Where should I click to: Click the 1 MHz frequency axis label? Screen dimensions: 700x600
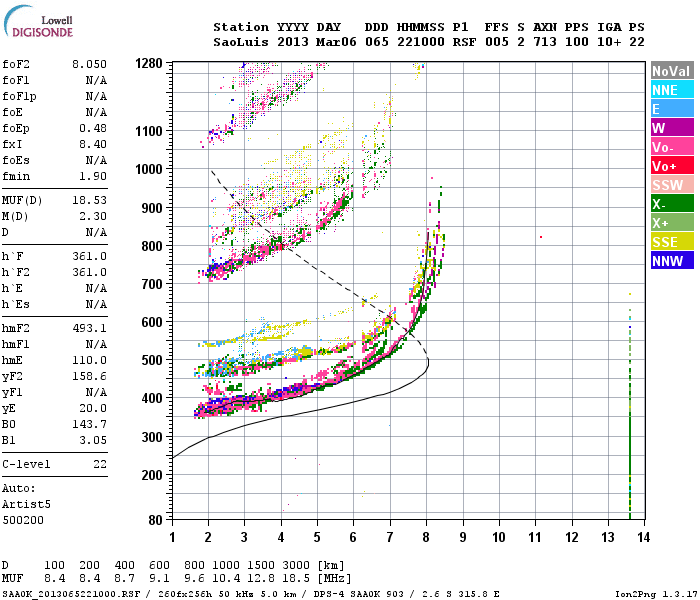tap(172, 537)
